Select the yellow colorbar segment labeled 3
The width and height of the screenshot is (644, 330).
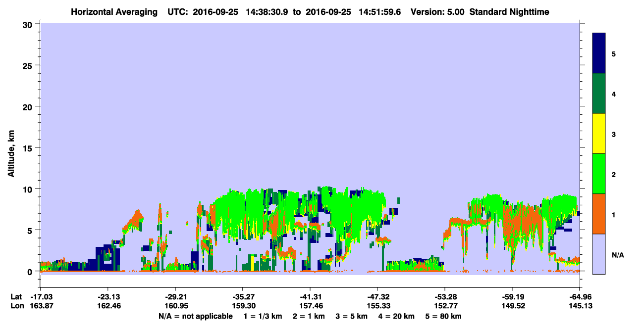click(x=599, y=134)
